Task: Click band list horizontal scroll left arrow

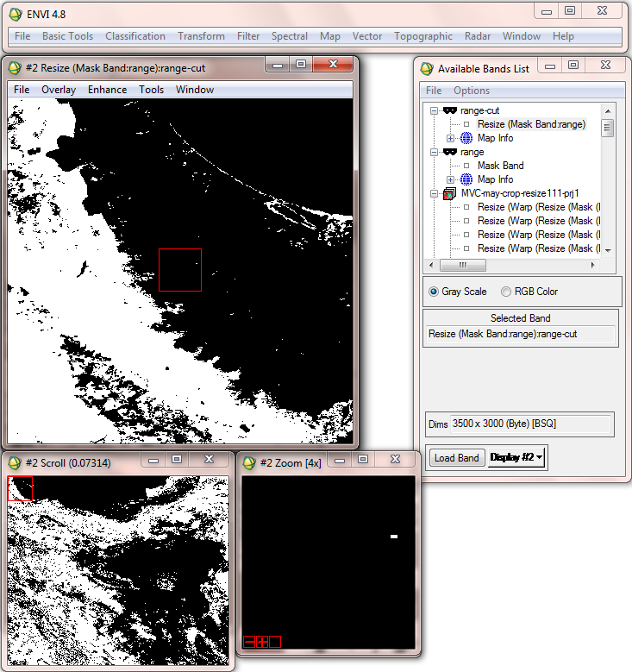Action: pos(431,265)
